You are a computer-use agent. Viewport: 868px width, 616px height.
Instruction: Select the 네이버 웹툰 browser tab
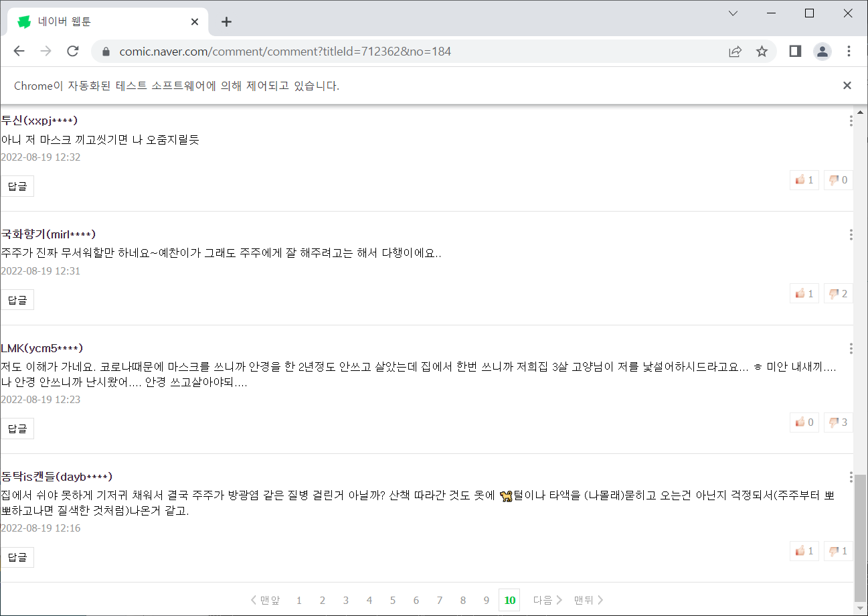107,21
